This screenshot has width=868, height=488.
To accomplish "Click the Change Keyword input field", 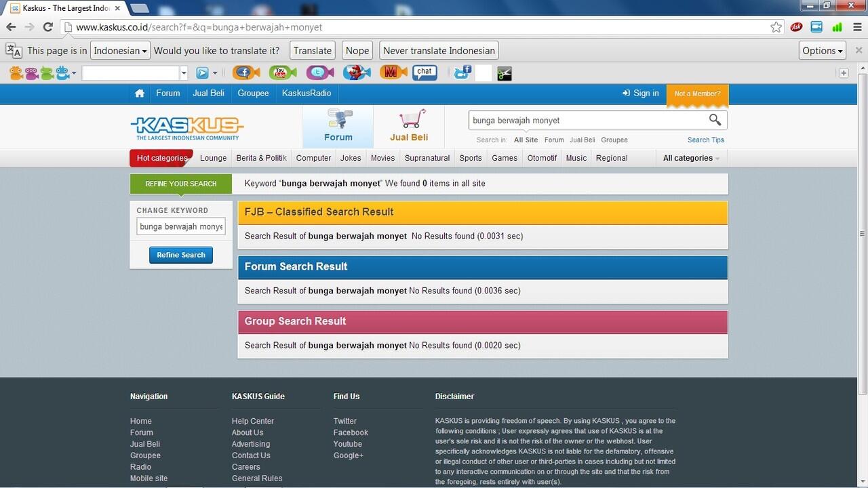I will (181, 226).
